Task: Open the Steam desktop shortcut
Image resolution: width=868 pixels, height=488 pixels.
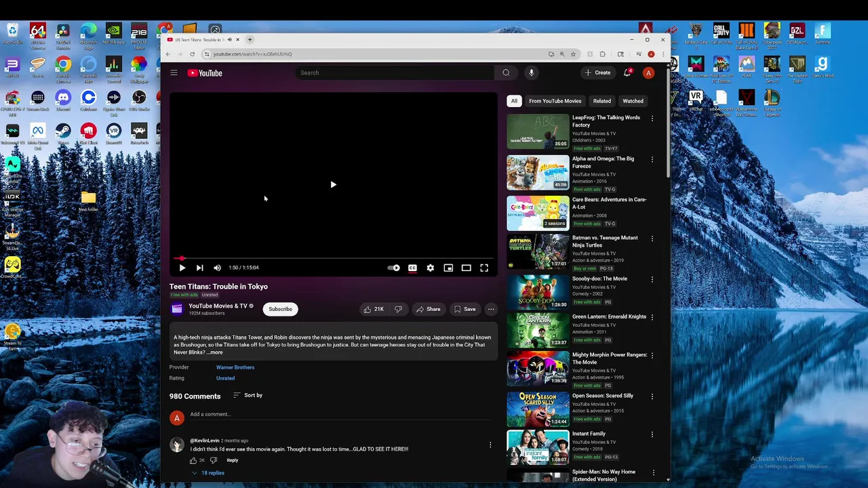Action: (63, 133)
